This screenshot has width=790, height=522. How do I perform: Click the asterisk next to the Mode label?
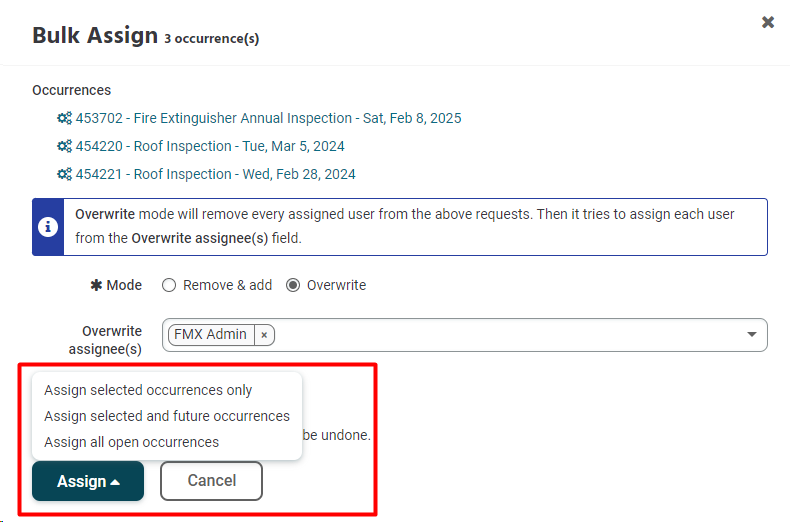(96, 285)
